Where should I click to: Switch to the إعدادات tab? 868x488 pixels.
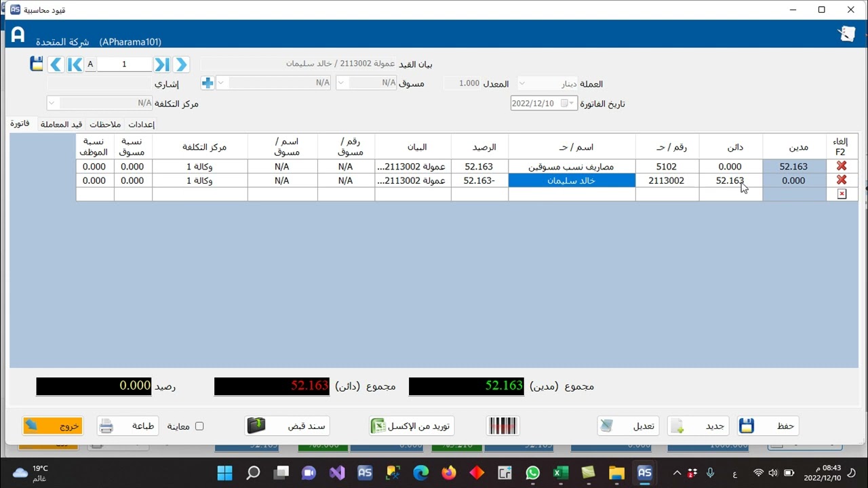click(141, 124)
